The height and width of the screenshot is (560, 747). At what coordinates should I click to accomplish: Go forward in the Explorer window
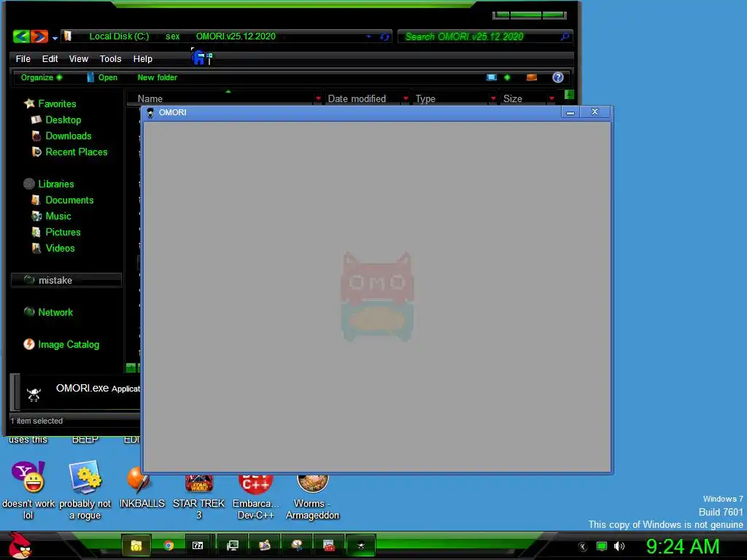(x=39, y=36)
